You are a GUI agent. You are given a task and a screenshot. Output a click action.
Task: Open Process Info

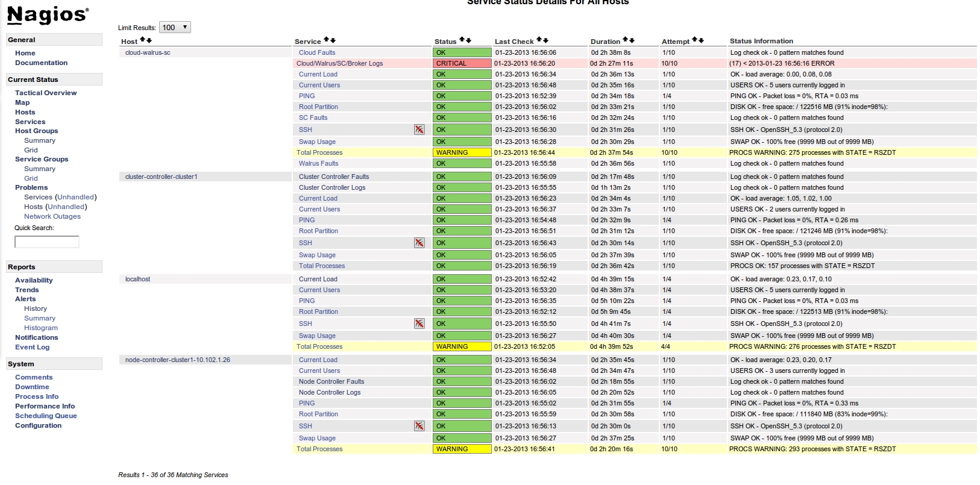(37, 396)
